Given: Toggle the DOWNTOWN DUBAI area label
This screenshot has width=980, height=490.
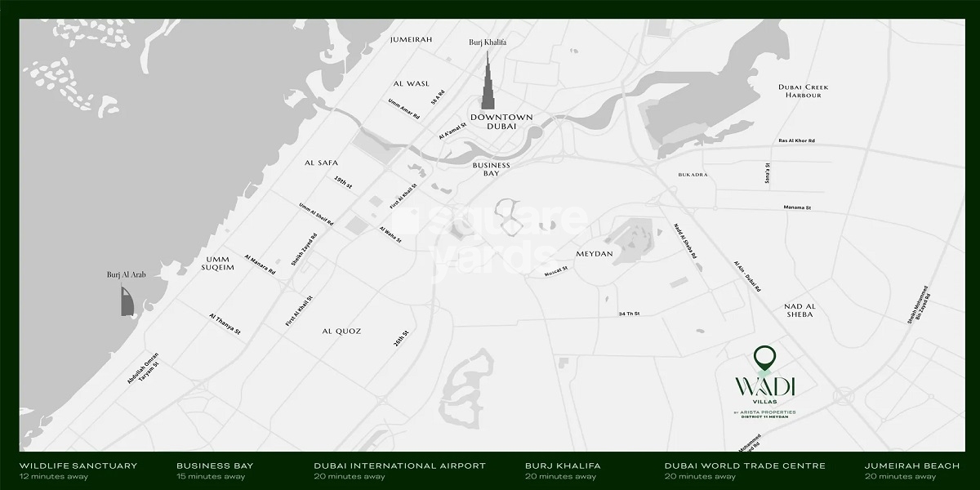Looking at the screenshot, I should [x=501, y=122].
